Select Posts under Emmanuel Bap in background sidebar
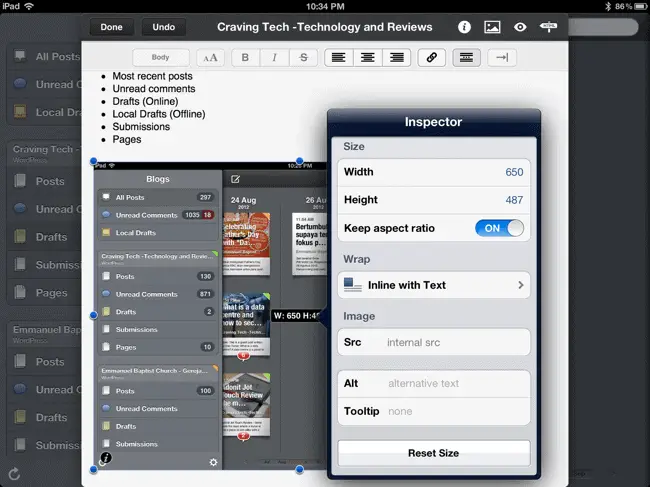650x487 pixels. (46, 362)
